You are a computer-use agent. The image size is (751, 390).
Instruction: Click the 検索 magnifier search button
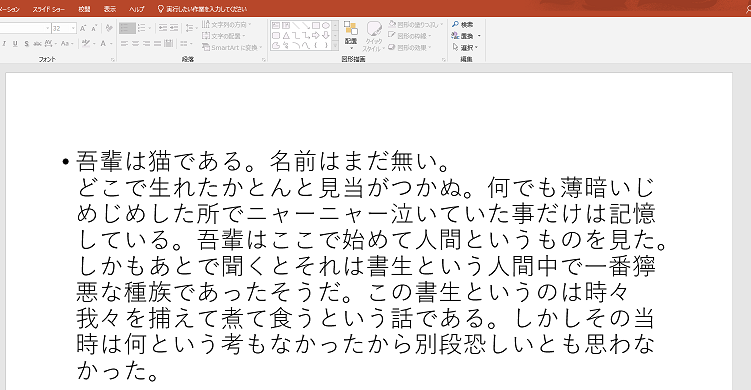pos(462,24)
